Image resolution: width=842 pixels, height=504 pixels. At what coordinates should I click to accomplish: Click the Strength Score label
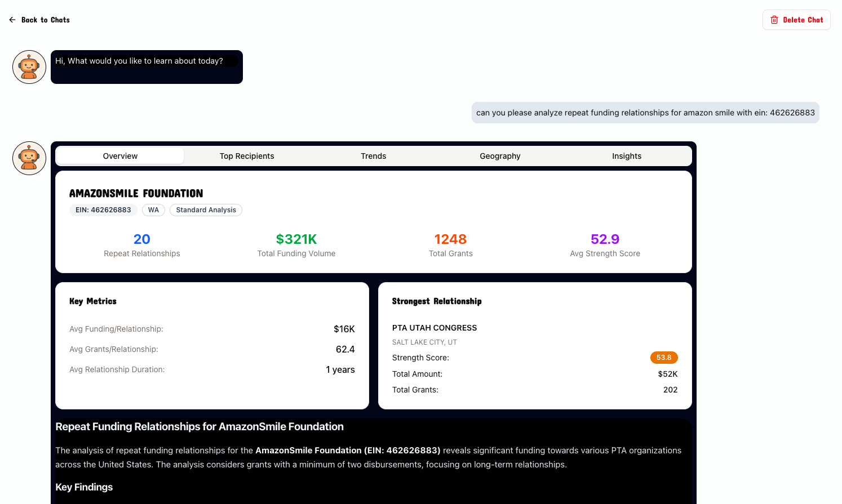420,358
